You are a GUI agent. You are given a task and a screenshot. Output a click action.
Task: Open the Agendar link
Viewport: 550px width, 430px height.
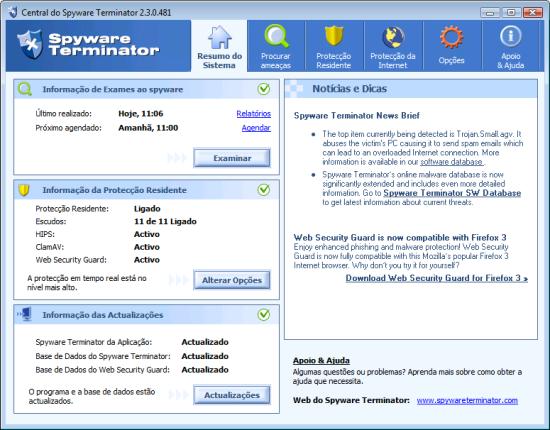pyautogui.click(x=256, y=128)
